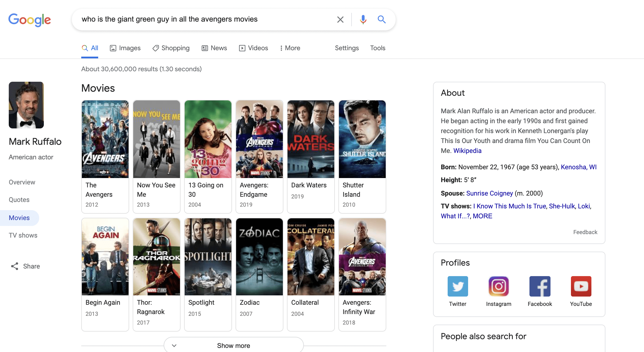Follow the Wikipedia link in About
Viewport: 644px width, 352px height.
click(x=467, y=151)
